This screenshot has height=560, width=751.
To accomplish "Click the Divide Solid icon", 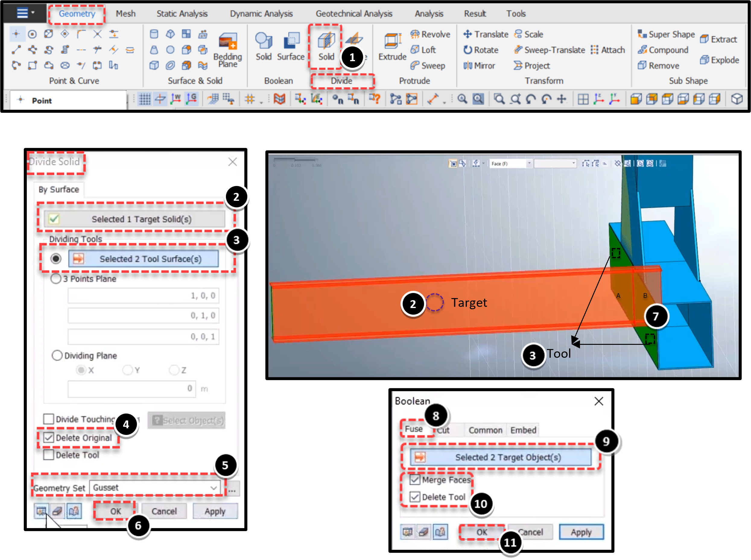I will (326, 46).
